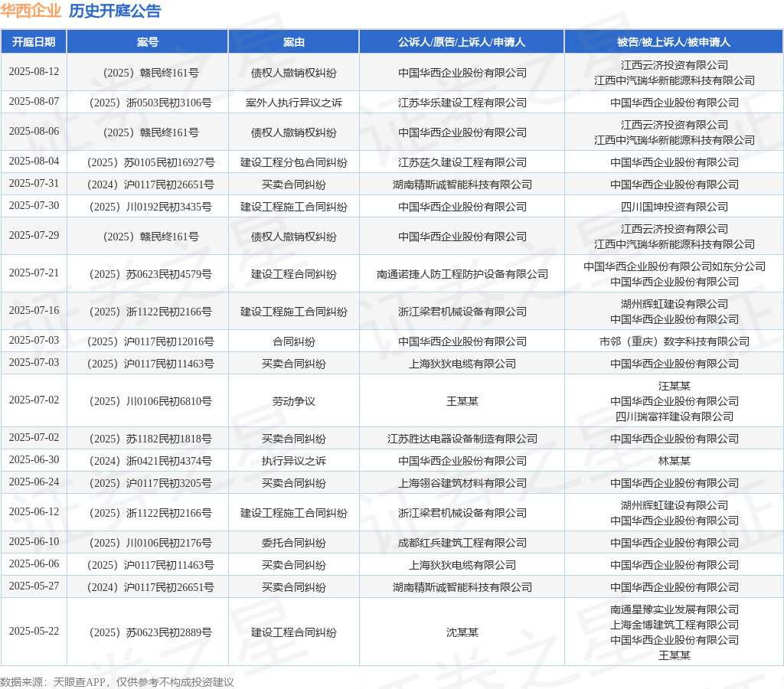
Task: Click defendant 汪某某
Action: 674,386
